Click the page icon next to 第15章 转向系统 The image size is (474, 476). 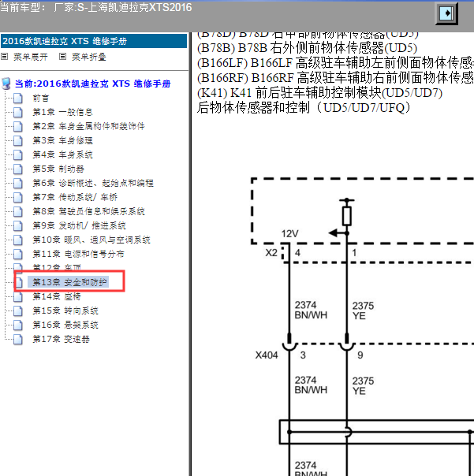18,311
